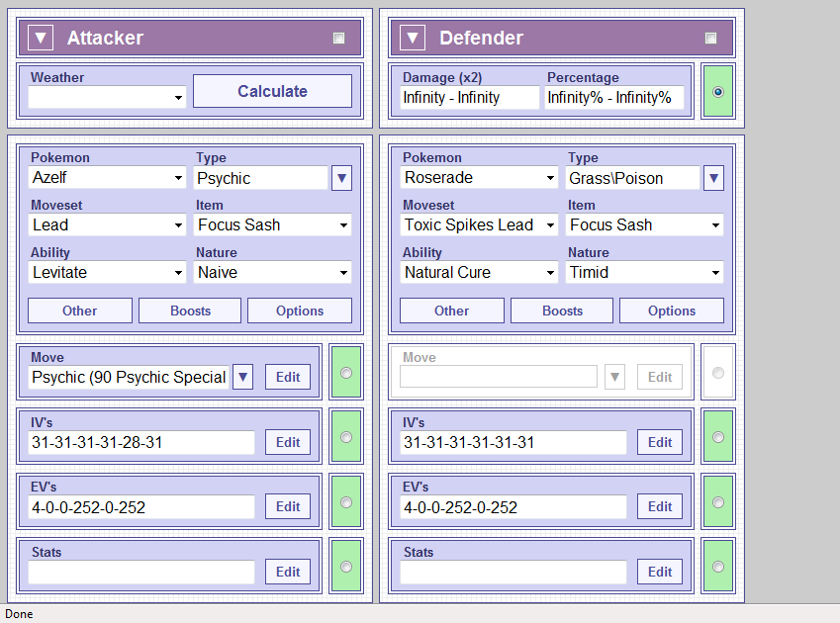Open the Weather dropdown
The image size is (840, 623).
coord(107,97)
